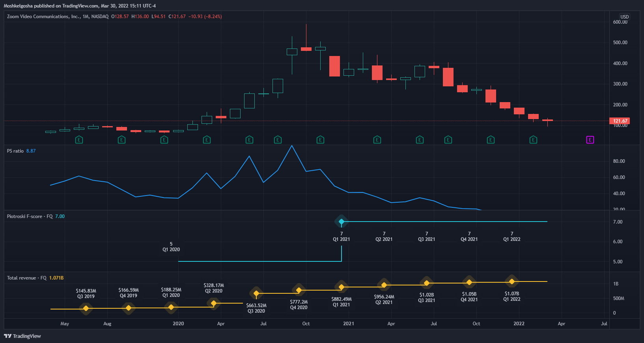This screenshot has height=343, width=644.
Task: Select the Q3 2020 revenue diamond marker
Action: click(256, 293)
